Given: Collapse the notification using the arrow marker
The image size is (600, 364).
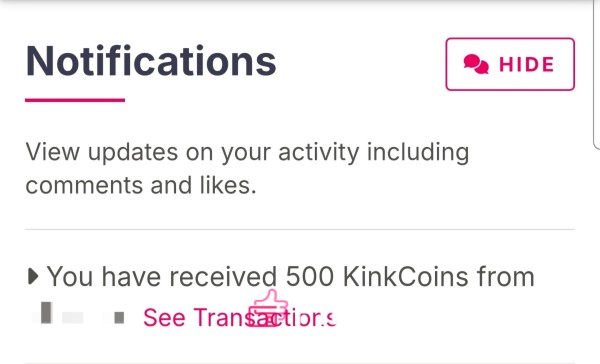Looking at the screenshot, I should coord(33,276).
